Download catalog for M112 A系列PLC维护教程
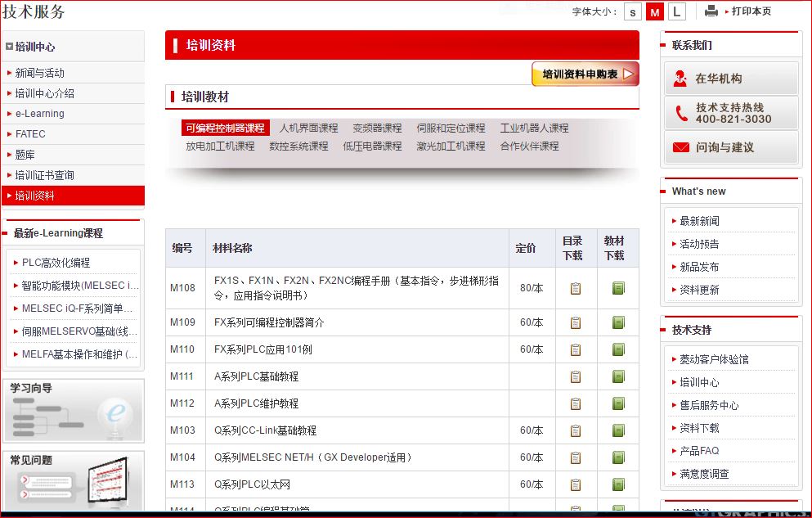812x518 pixels. tap(576, 403)
